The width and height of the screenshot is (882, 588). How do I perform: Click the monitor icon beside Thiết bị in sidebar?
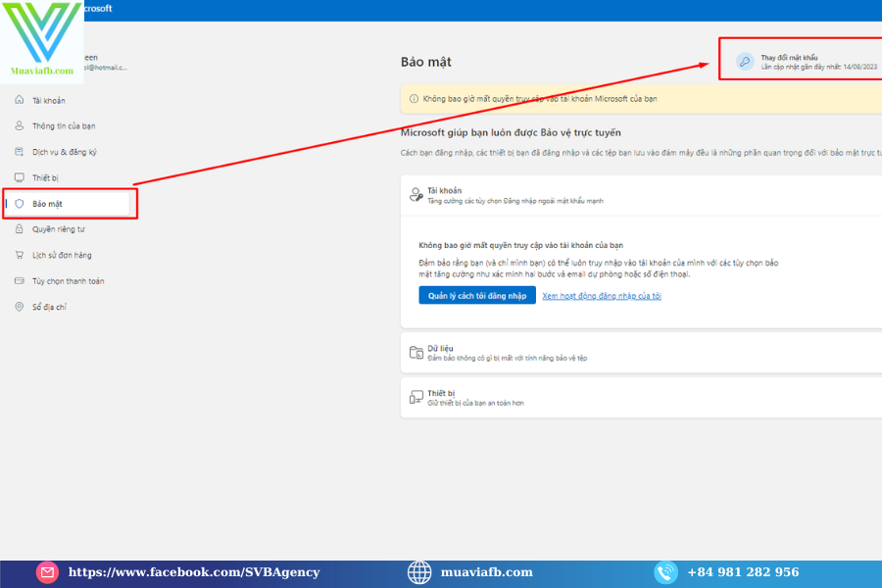click(20, 177)
